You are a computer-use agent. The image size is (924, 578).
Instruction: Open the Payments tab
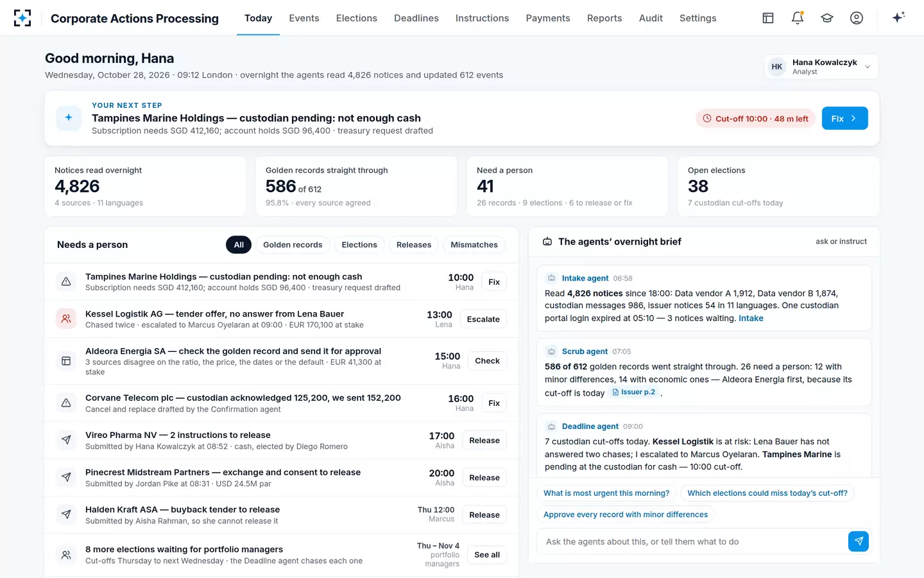tap(548, 18)
